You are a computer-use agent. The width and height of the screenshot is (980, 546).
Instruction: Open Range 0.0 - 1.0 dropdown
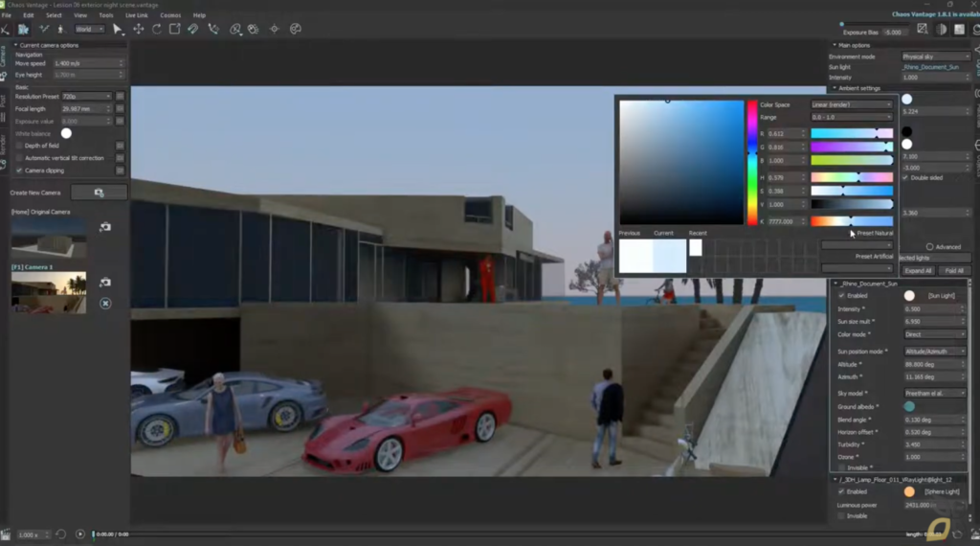click(x=851, y=118)
